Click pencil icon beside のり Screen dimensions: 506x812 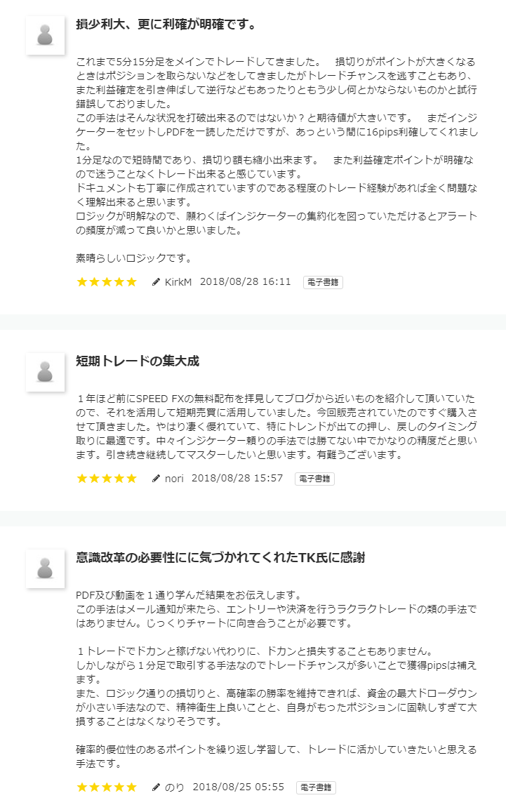[157, 787]
